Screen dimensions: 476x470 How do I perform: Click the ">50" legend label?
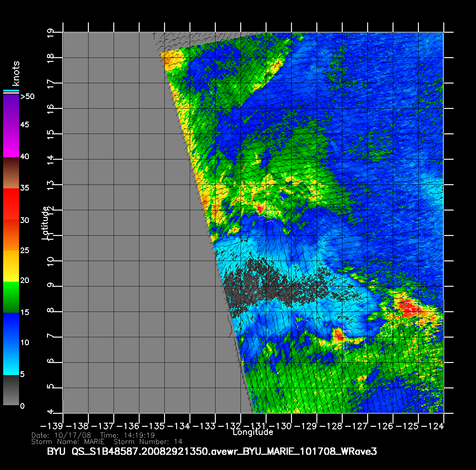27,97
